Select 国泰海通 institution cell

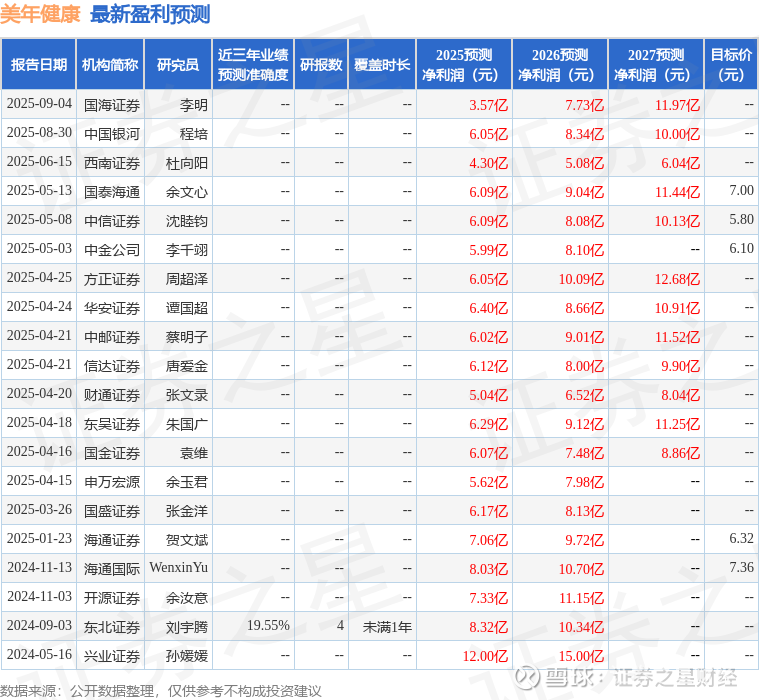click(x=112, y=192)
